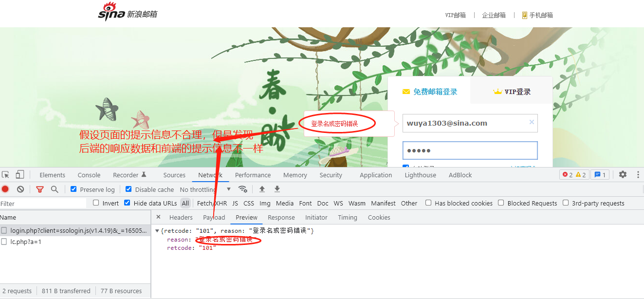The width and height of the screenshot is (644, 299).
Task: Open DevTools three-dot menu
Action: click(x=638, y=174)
